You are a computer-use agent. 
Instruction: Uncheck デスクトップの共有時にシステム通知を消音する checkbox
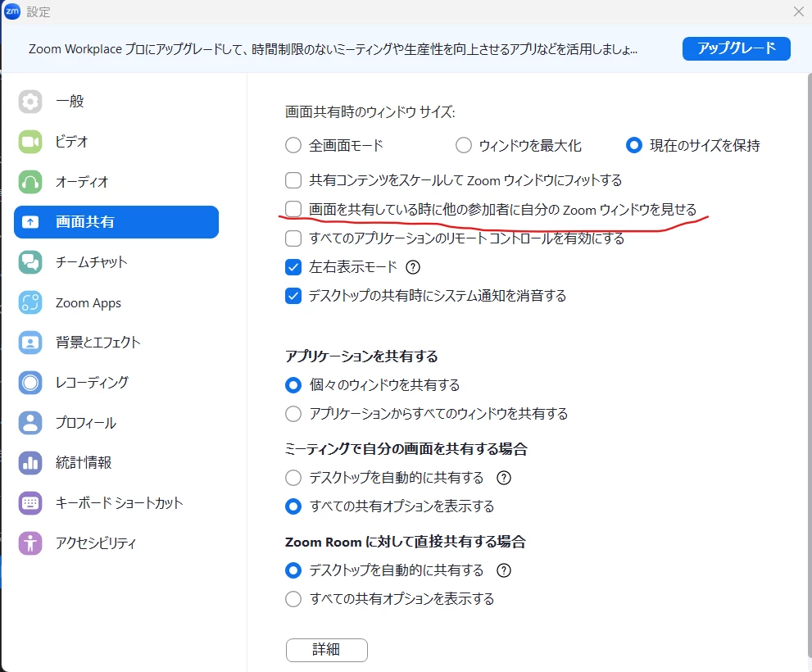click(293, 296)
